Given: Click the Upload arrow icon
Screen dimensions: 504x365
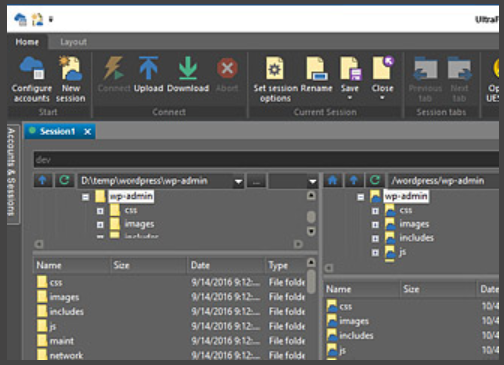Looking at the screenshot, I should tap(148, 68).
